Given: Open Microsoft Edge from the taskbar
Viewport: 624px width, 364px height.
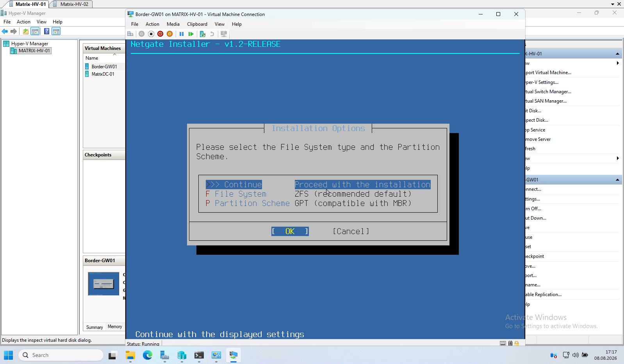Looking at the screenshot, I should pos(147,355).
